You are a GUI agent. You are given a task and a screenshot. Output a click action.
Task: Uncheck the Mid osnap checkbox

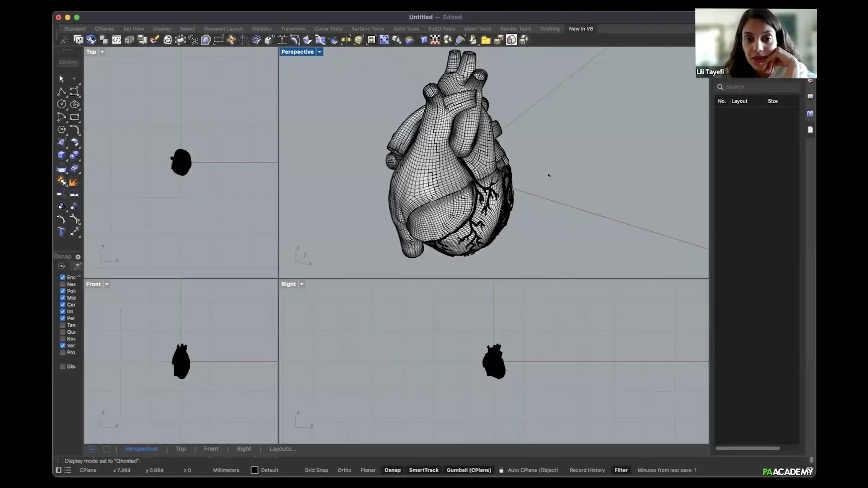click(63, 298)
